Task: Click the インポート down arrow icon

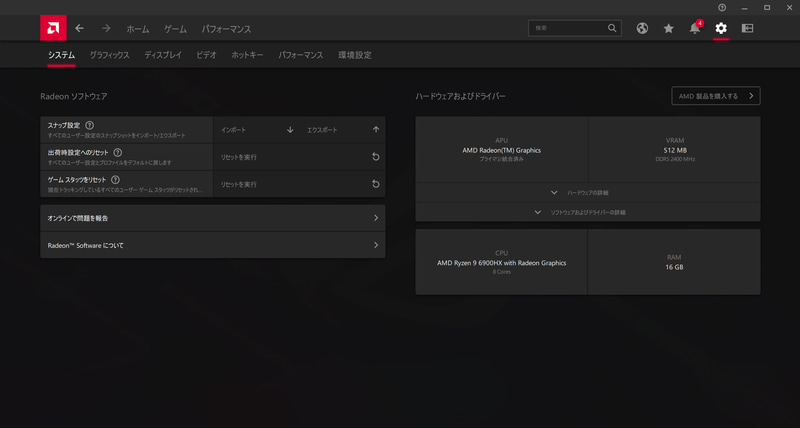Action: coord(290,130)
